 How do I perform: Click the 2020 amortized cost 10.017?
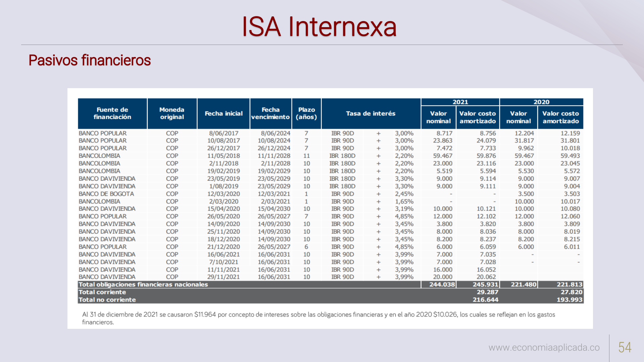(x=570, y=201)
